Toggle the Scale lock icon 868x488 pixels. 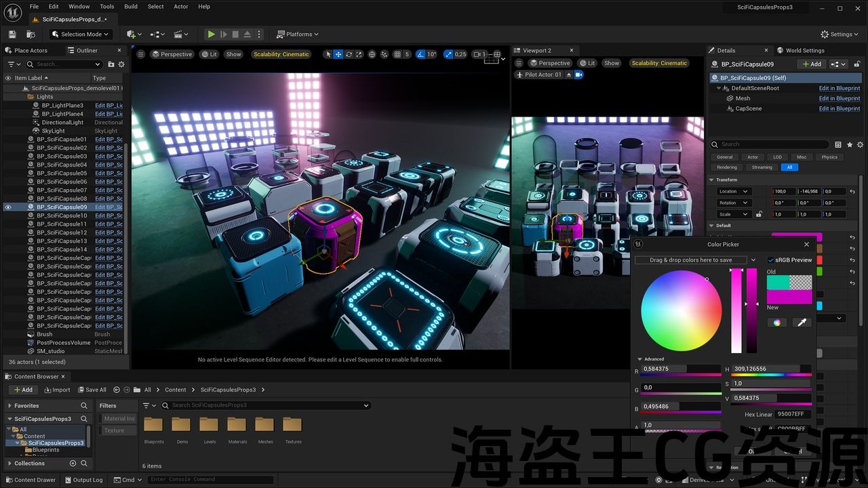tap(759, 214)
